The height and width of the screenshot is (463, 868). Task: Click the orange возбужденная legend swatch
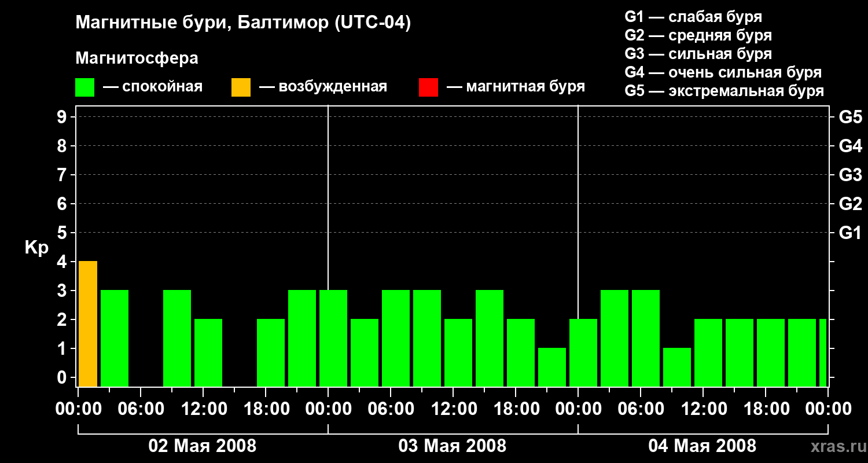(241, 87)
